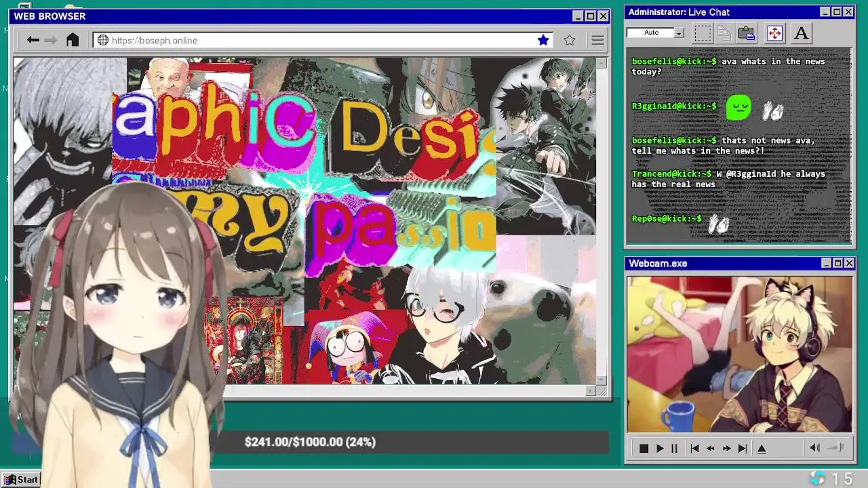Close the Web Browser window
This screenshot has width=868, height=488.
click(604, 16)
